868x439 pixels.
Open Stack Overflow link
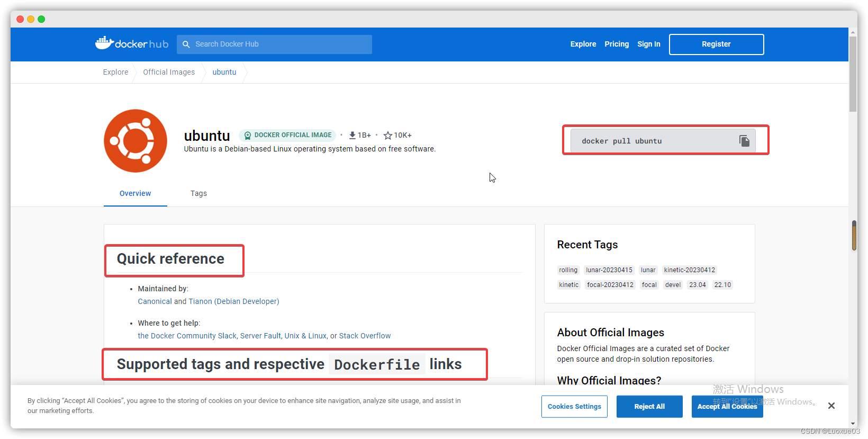point(365,336)
